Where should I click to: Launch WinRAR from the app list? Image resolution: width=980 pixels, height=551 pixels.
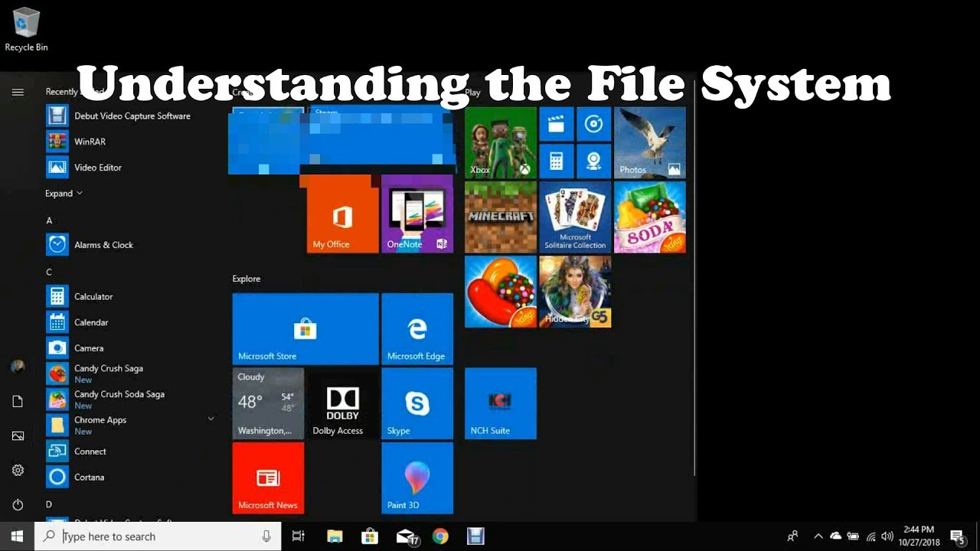pos(77,142)
